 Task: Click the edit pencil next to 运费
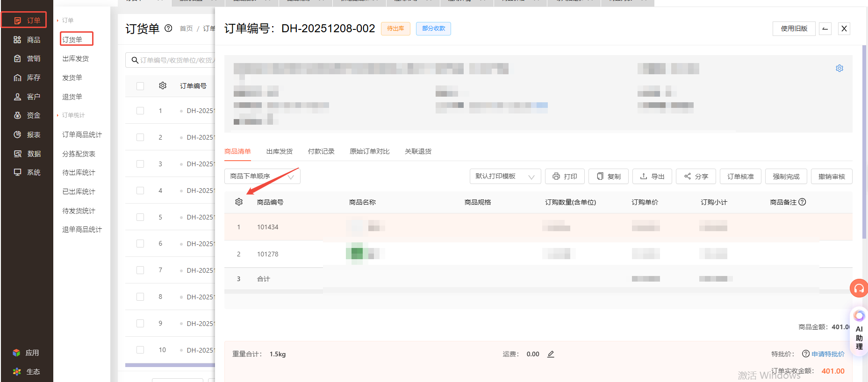pos(551,354)
